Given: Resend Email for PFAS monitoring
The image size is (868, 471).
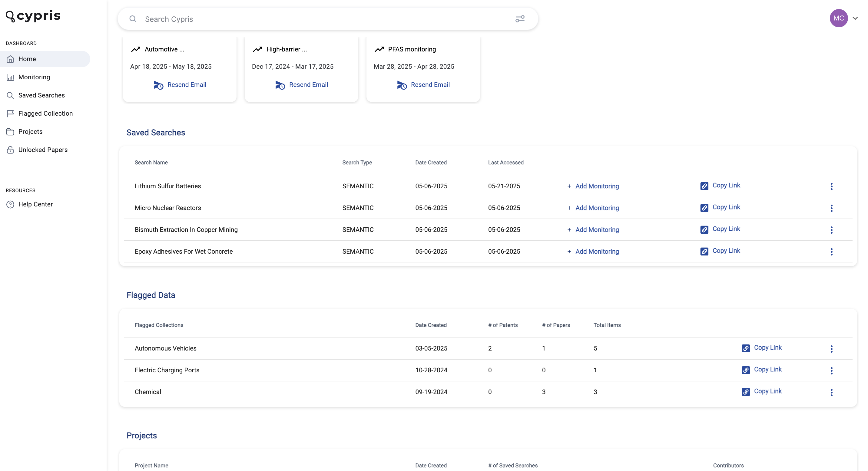Looking at the screenshot, I should click(x=423, y=85).
